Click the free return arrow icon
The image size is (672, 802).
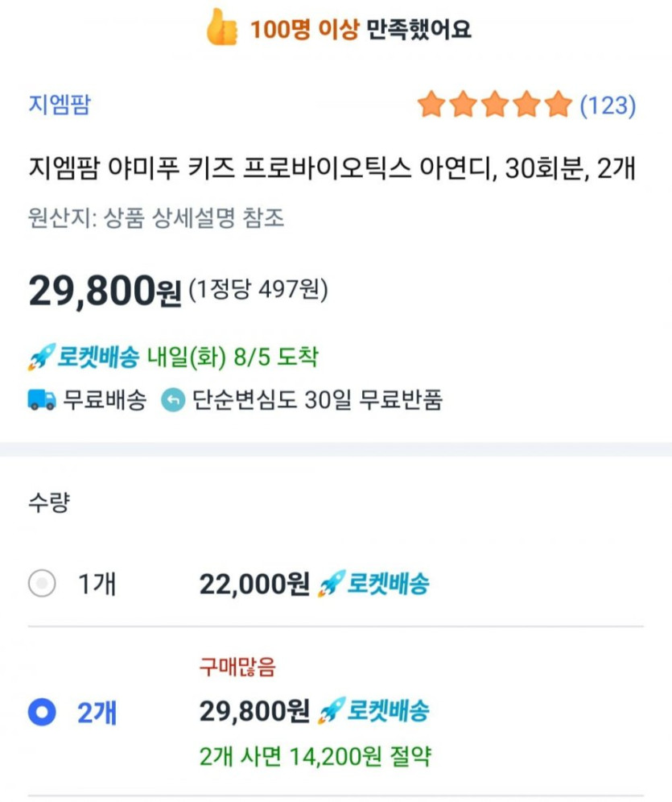pos(173,400)
